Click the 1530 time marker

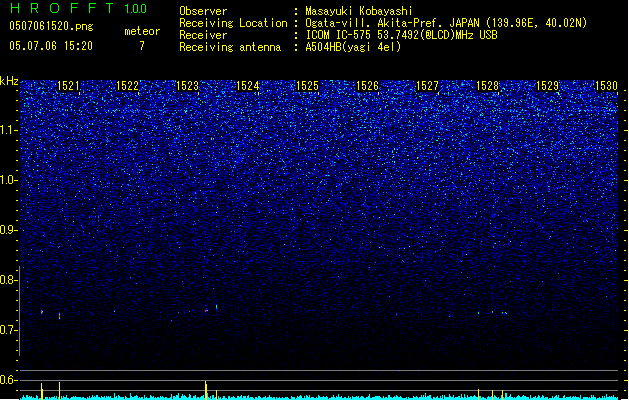(606, 86)
